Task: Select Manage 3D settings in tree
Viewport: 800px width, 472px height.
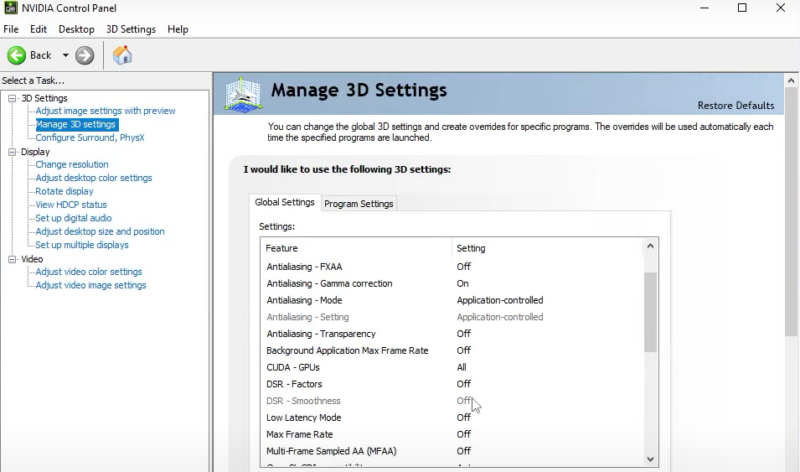Action: click(x=76, y=124)
